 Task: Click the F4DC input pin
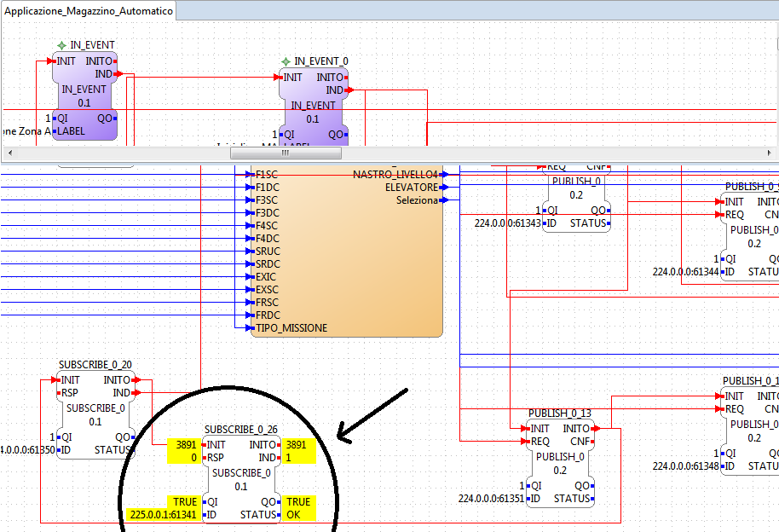268,239
